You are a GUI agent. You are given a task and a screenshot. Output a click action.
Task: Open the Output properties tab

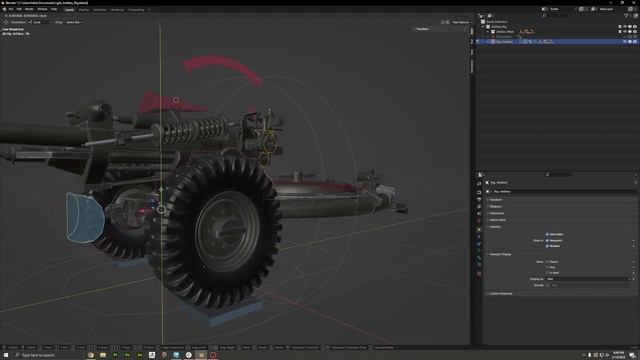click(x=479, y=200)
